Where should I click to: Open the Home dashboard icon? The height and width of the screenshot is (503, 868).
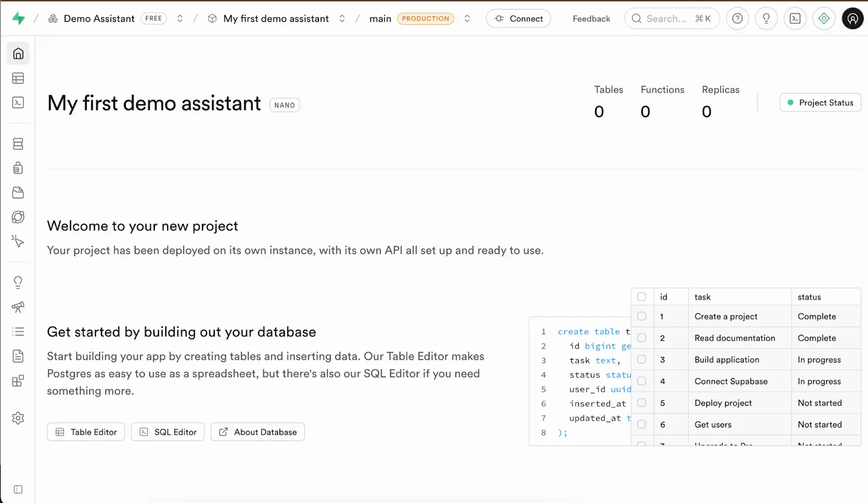pos(18,53)
